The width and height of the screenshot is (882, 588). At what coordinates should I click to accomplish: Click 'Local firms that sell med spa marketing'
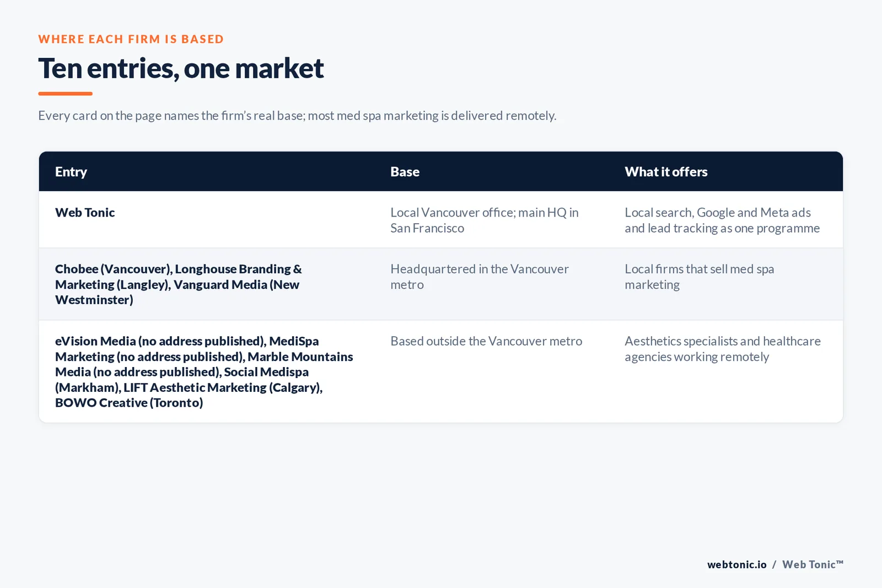(x=700, y=277)
